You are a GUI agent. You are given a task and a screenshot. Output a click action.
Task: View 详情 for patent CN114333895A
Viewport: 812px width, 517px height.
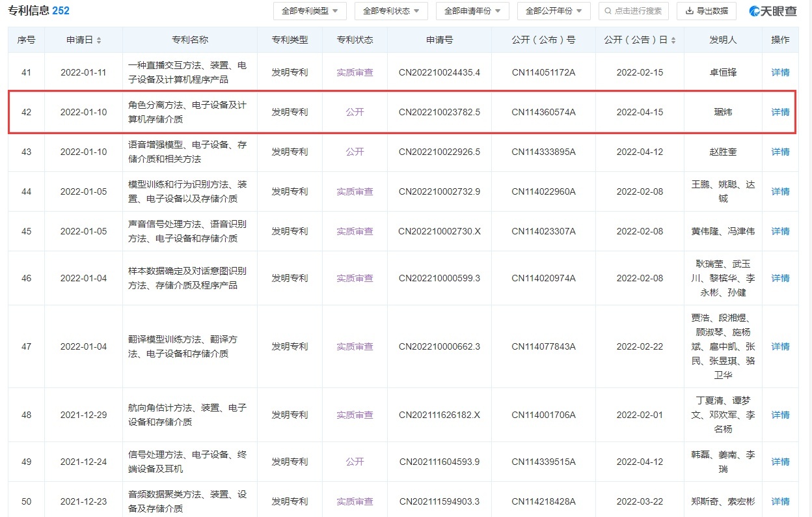tap(780, 152)
